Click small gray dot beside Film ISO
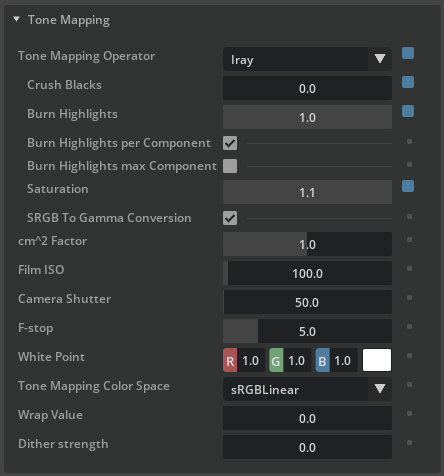Image resolution: width=444 pixels, height=476 pixels. [x=410, y=269]
